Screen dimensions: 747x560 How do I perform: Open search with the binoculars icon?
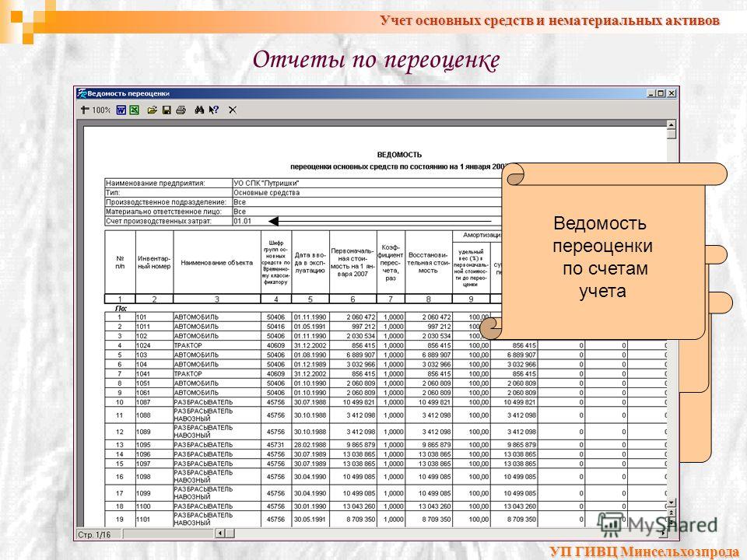pos(199,110)
